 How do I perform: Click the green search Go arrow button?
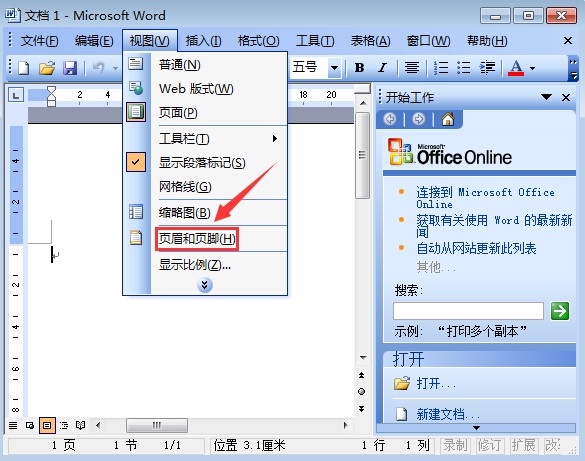coord(560,311)
